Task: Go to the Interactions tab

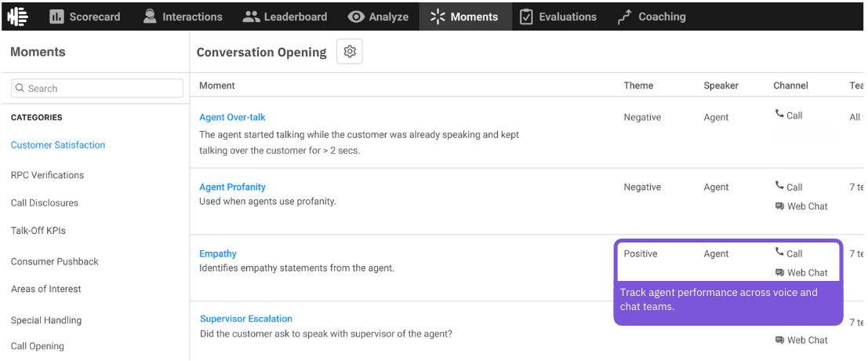Action: 183,16
